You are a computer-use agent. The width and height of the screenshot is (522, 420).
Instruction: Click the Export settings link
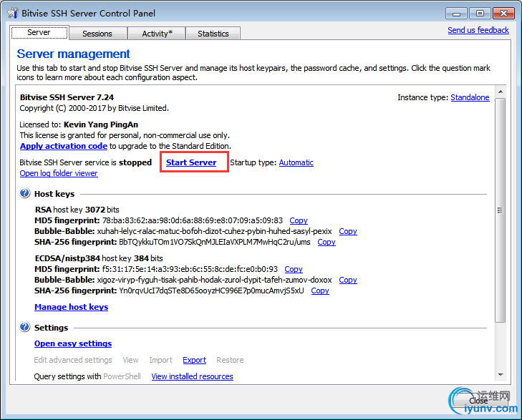click(195, 360)
